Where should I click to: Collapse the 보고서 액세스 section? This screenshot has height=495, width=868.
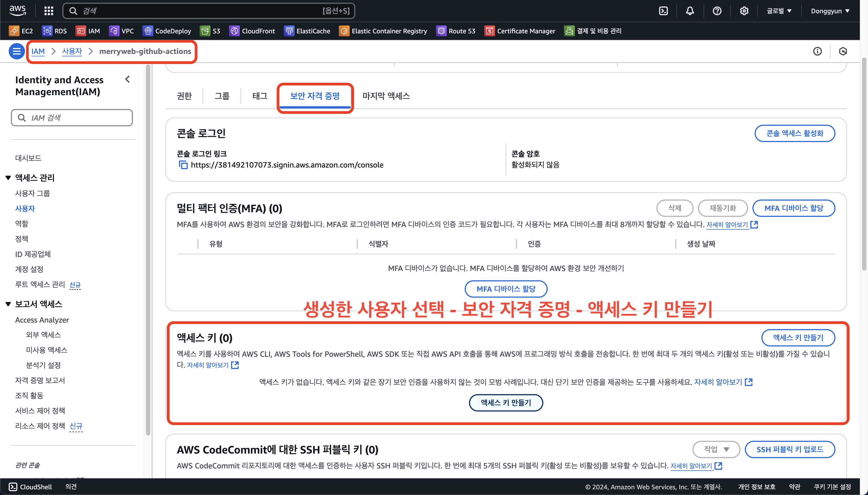pos(8,304)
